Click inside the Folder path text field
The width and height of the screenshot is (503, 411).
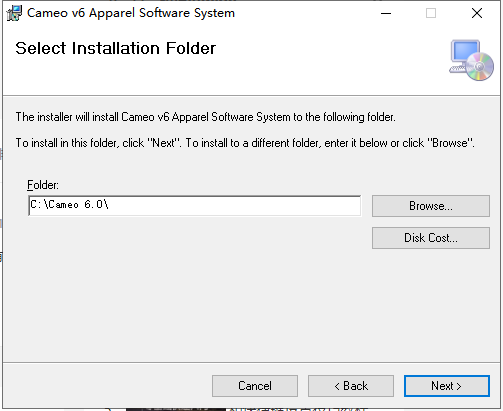click(195, 206)
